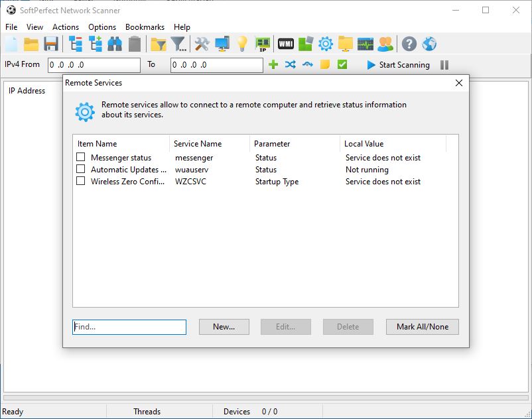Add IP range with green plus icon
Viewport: 532px width, 419px height.
click(x=273, y=64)
